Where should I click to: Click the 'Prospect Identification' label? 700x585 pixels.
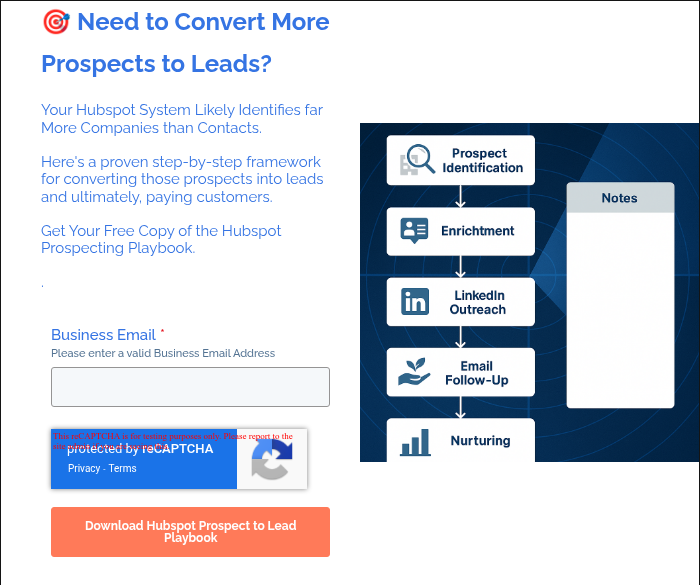click(482, 160)
